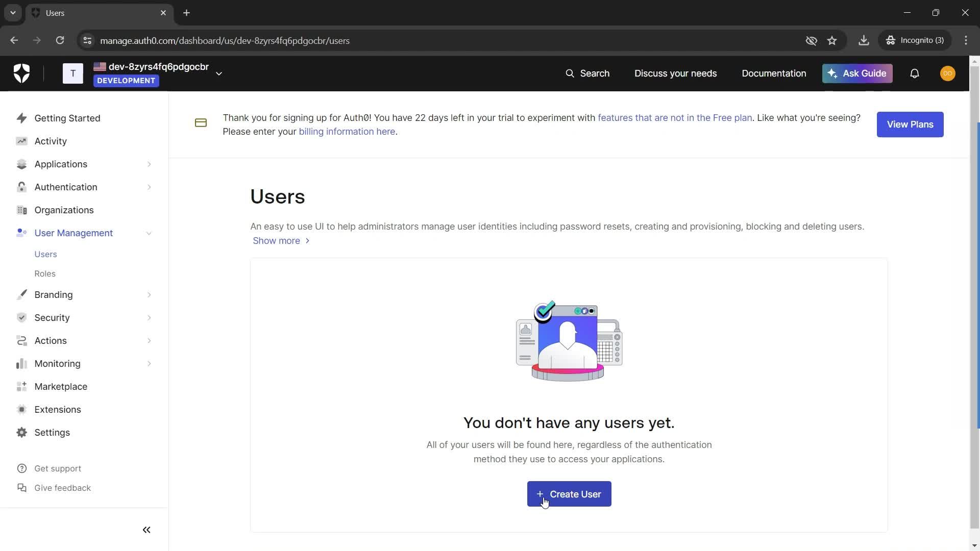Collapse the sidebar with double chevron
The height and width of the screenshot is (551, 980).
(146, 530)
